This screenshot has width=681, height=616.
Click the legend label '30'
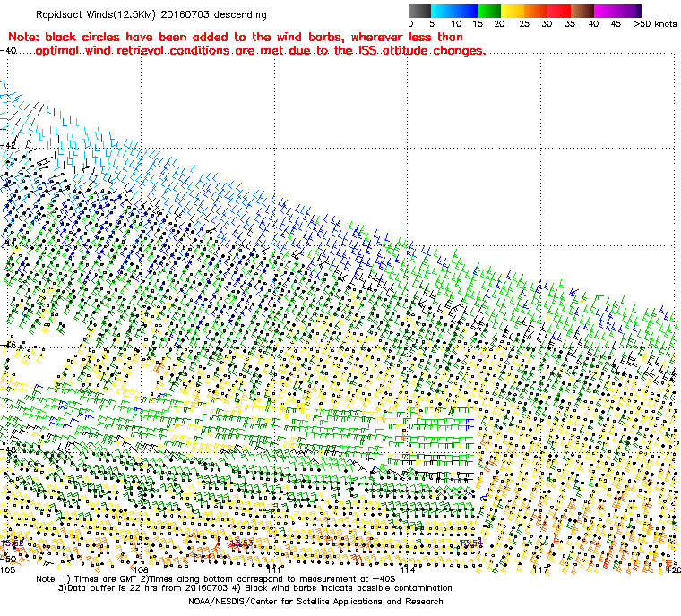coord(547,24)
